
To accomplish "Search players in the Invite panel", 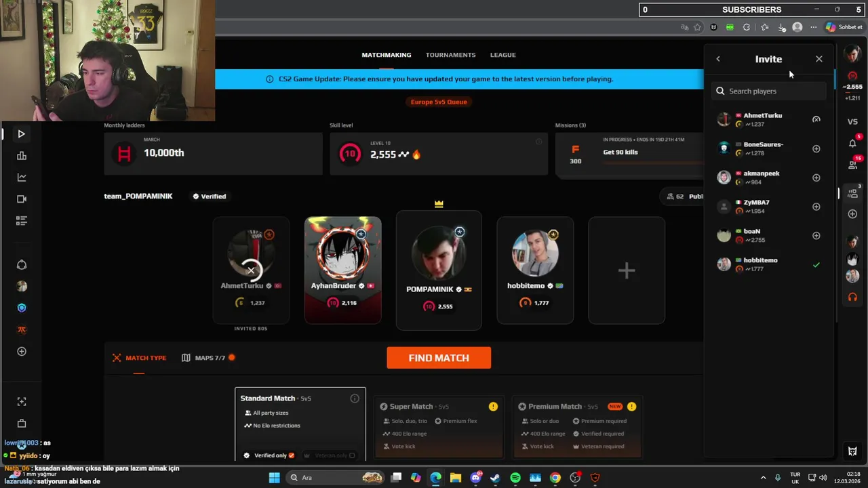I will [770, 91].
